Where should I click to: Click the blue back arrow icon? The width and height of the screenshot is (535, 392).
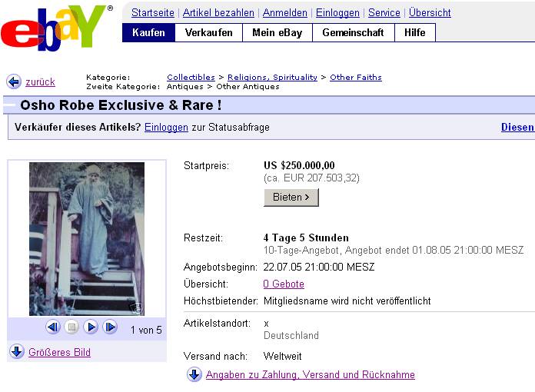point(14,82)
